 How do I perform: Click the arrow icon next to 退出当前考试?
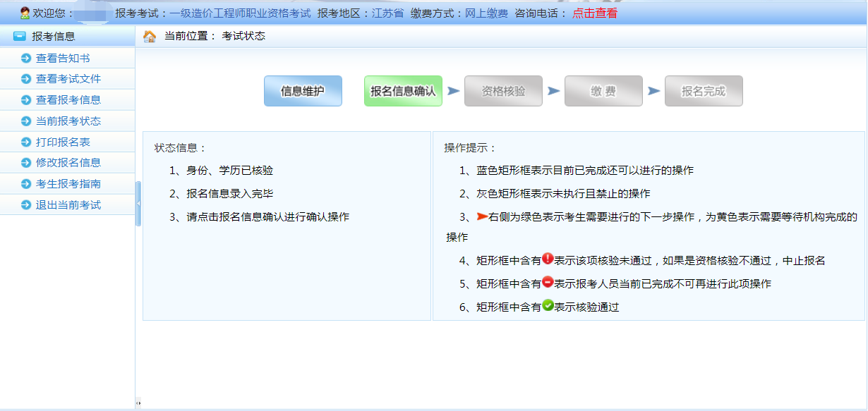(x=26, y=205)
